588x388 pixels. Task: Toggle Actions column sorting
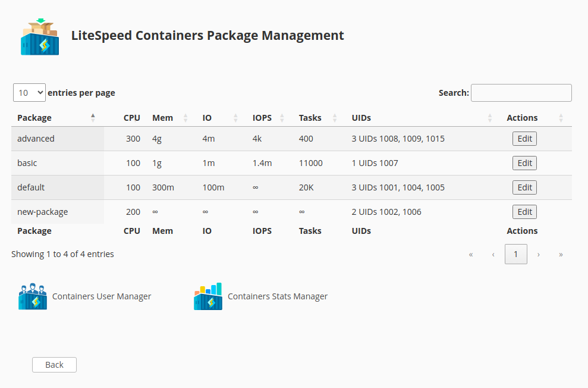tap(560, 118)
